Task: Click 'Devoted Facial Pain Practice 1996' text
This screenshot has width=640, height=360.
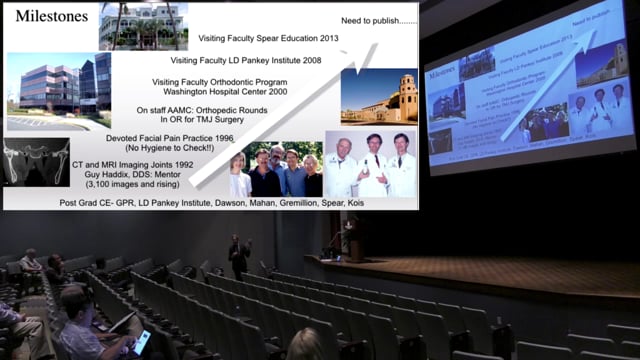Action: tap(169, 138)
